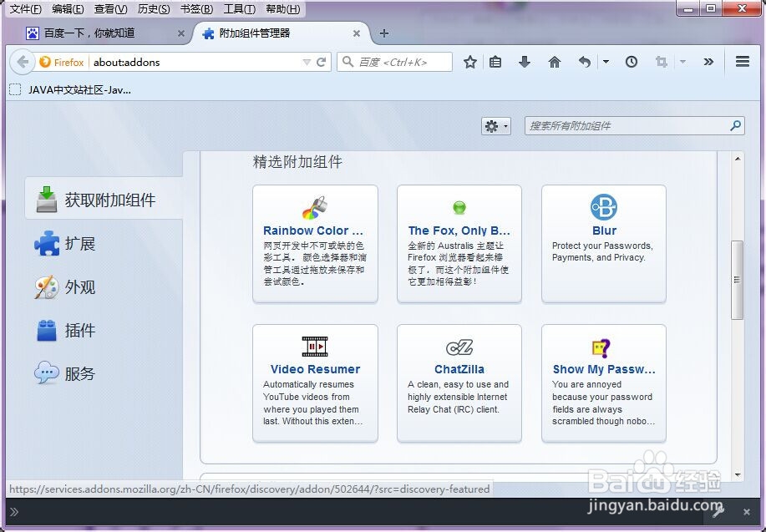Open the 书签(B) menu
Image resolution: width=766 pixels, height=532 pixels.
[x=196, y=9]
